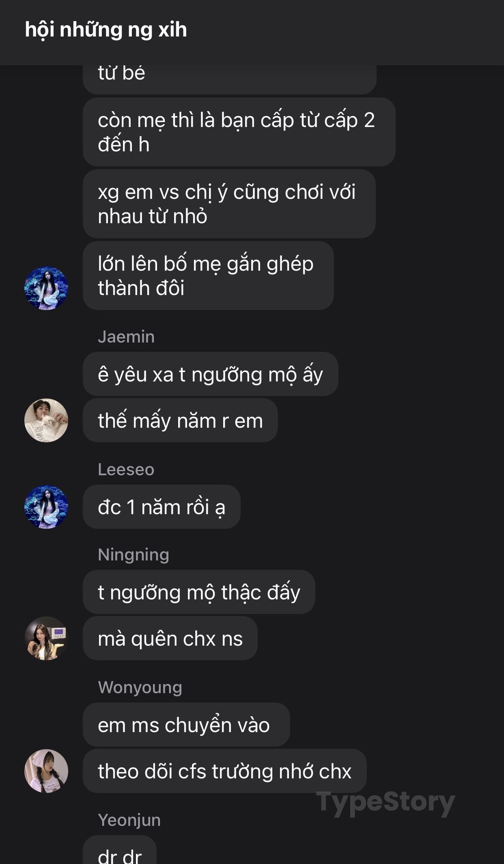Tap the sender name Ningning
The width and height of the screenshot is (504, 864).
pos(134,555)
